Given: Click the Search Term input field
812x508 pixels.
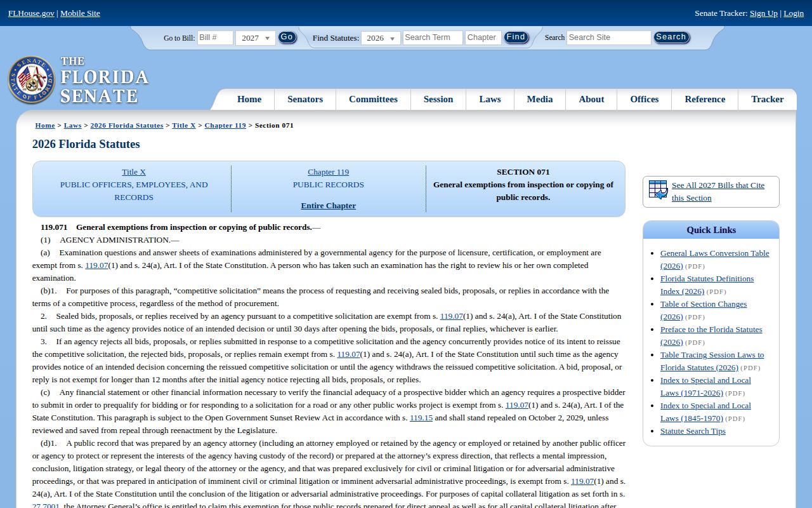Looking at the screenshot, I should coord(432,37).
